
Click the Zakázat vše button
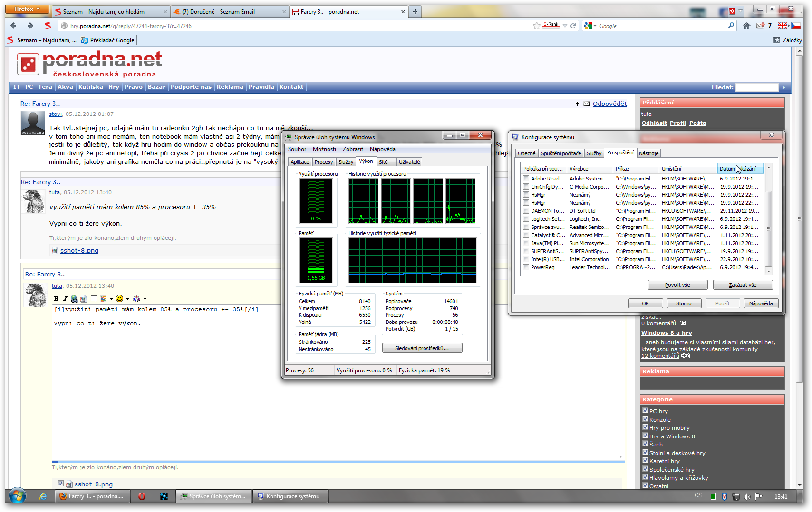[742, 285]
